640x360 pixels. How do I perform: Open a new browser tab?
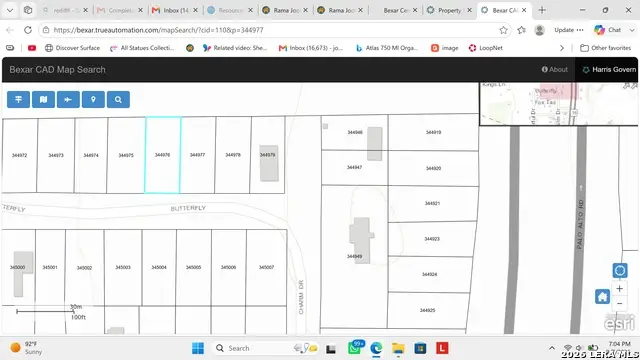(542, 10)
